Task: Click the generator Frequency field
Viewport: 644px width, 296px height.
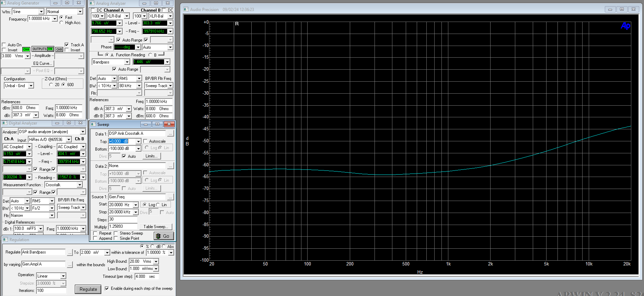Action: (x=39, y=19)
